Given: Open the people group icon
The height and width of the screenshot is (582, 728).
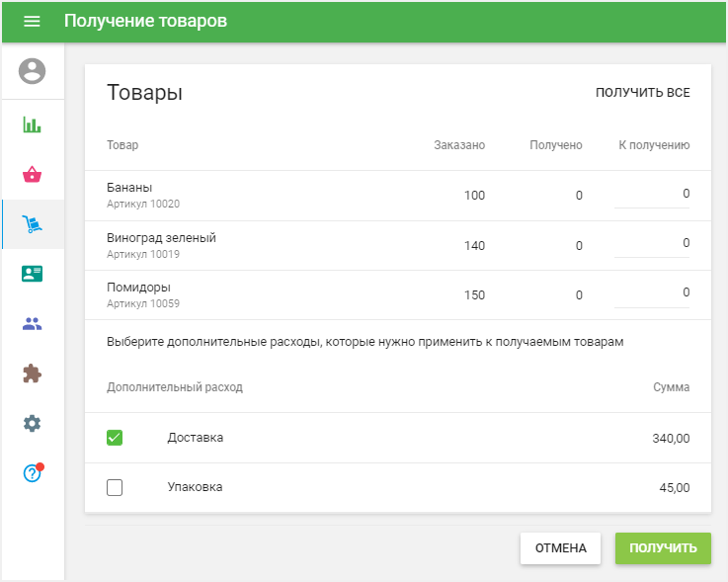Looking at the screenshot, I should pyautogui.click(x=33, y=324).
